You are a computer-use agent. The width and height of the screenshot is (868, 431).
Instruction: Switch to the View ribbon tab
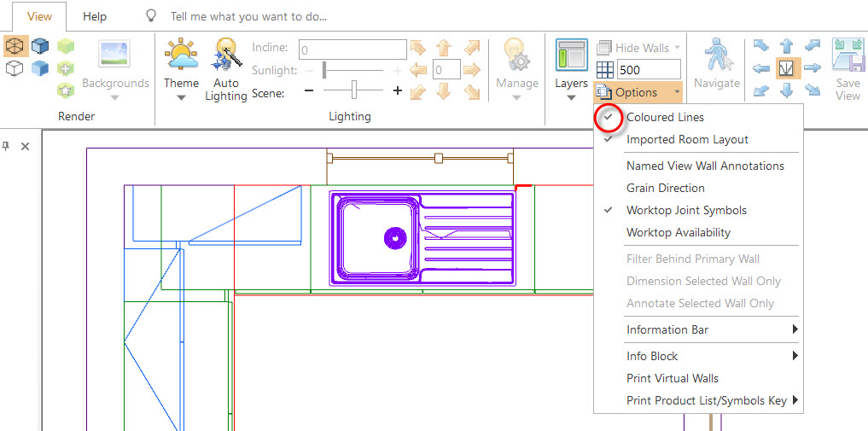[40, 16]
